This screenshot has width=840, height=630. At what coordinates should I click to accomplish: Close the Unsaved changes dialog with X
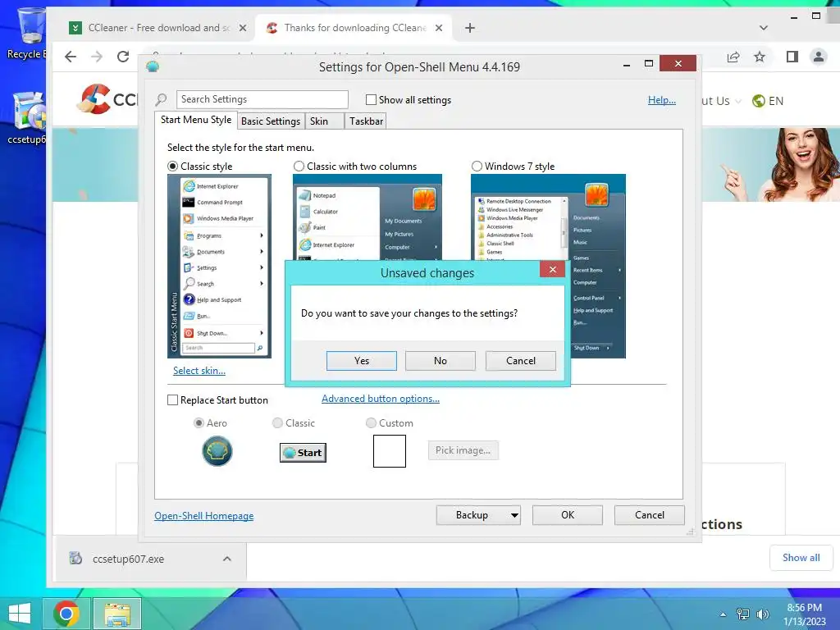(552, 269)
